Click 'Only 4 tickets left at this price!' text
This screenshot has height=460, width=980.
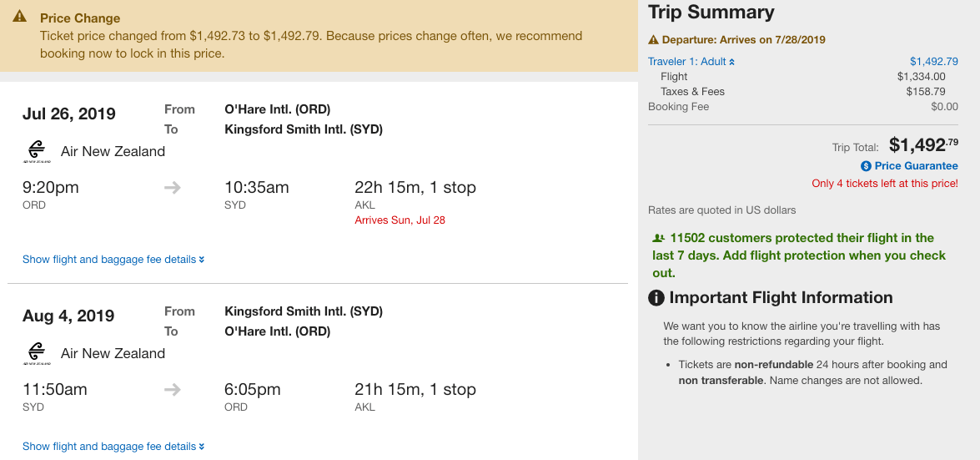coord(885,184)
